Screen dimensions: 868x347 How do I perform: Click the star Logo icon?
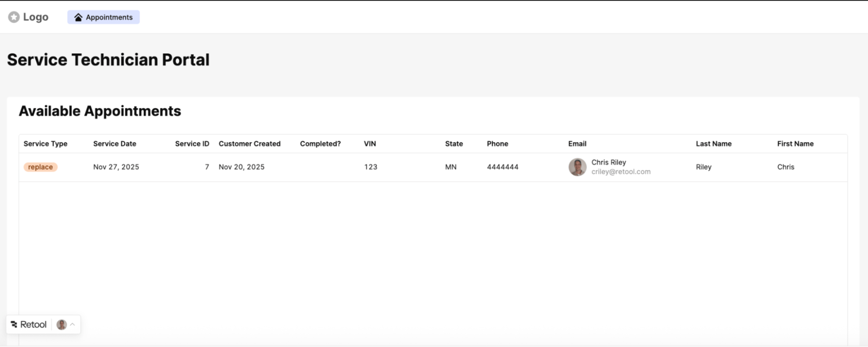pyautogui.click(x=14, y=17)
